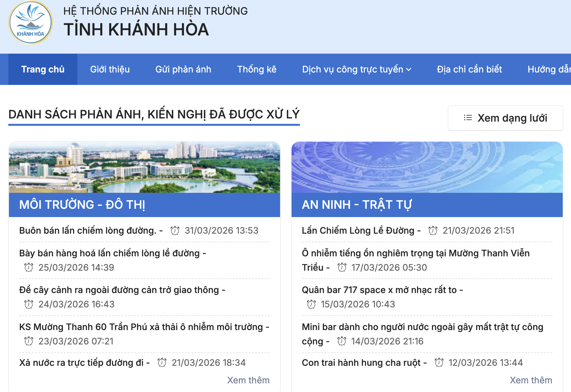Toggle to grid view with Xem dạng lưới
Screen dimensions: 571x392
click(506, 118)
